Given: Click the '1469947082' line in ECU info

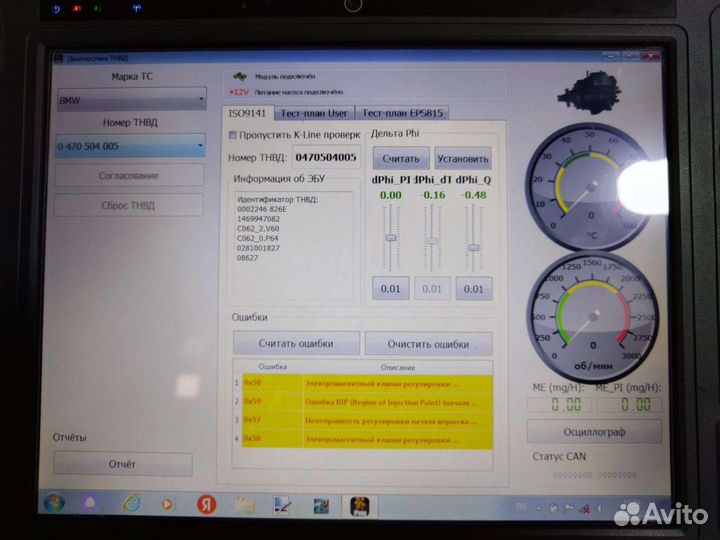Looking at the screenshot, I should 259,219.
